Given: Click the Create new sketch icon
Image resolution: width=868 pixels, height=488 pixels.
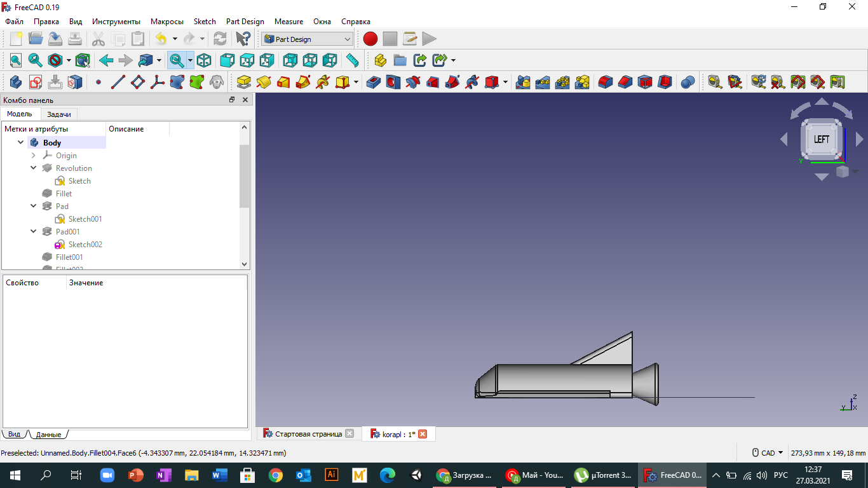Looking at the screenshot, I should 36,82.
